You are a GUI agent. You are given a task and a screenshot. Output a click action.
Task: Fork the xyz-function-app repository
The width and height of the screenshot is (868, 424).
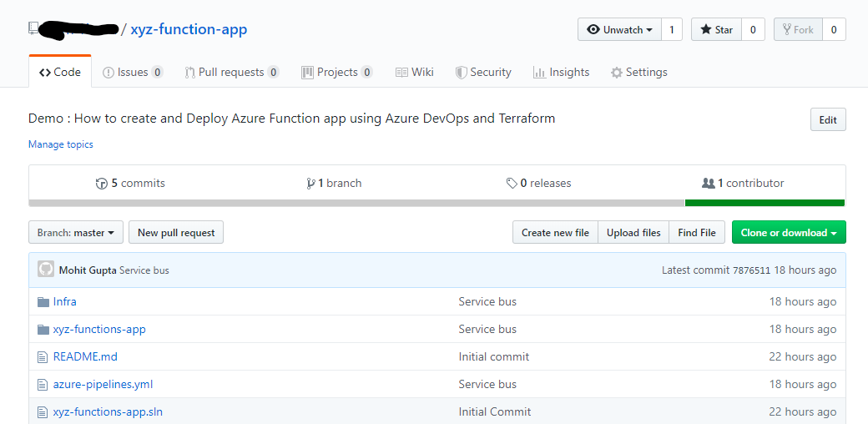(798, 30)
